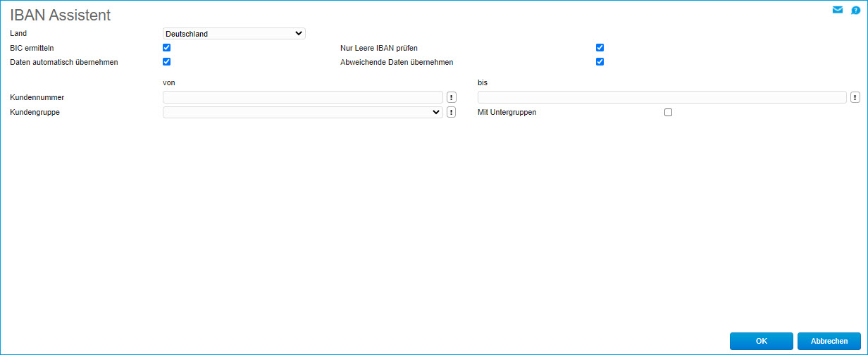Enable the Mit Untergruppen checkbox
The height and width of the screenshot is (355, 868).
click(669, 113)
